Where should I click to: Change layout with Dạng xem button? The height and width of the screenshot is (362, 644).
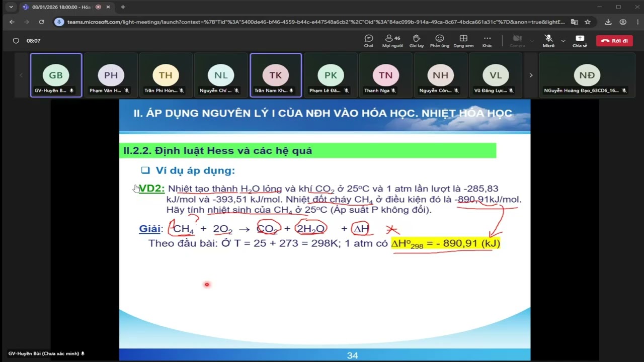click(463, 41)
